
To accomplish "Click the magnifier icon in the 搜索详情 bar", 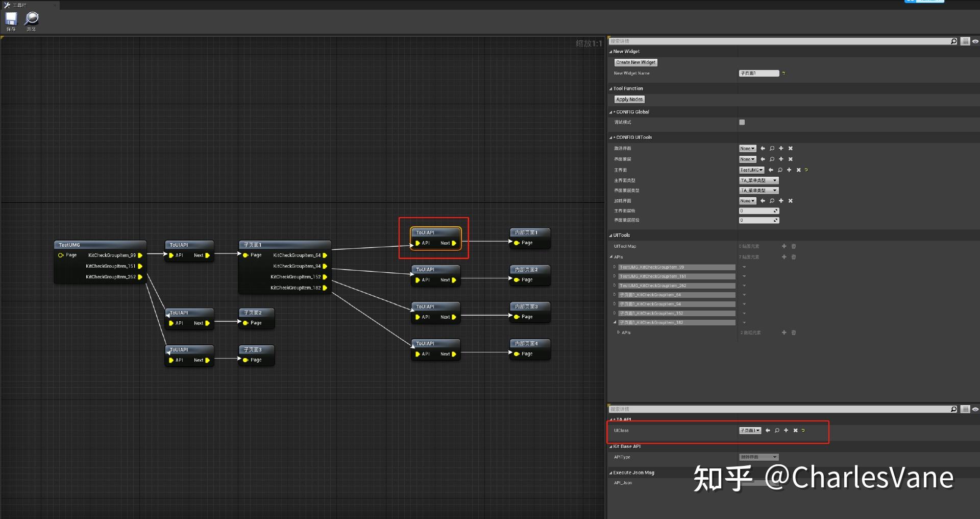I will (953, 41).
